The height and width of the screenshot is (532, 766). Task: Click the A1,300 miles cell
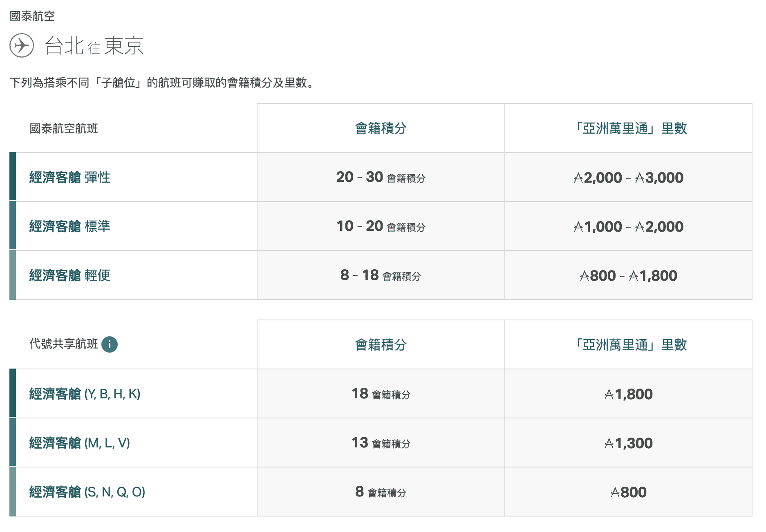[629, 443]
